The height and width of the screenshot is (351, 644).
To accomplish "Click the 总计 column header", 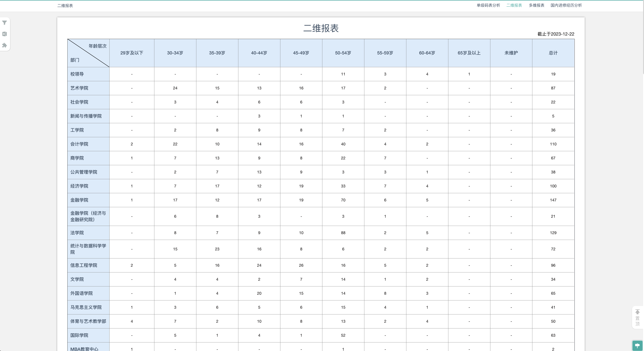I will 553,53.
